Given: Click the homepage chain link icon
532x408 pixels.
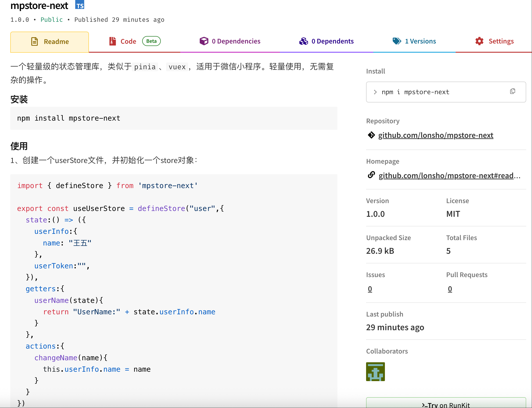Looking at the screenshot, I should [371, 175].
